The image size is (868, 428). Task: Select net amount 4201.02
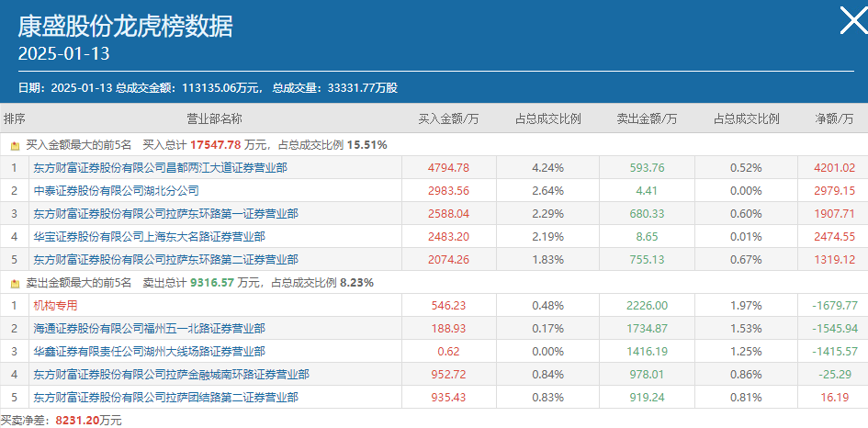point(835,168)
